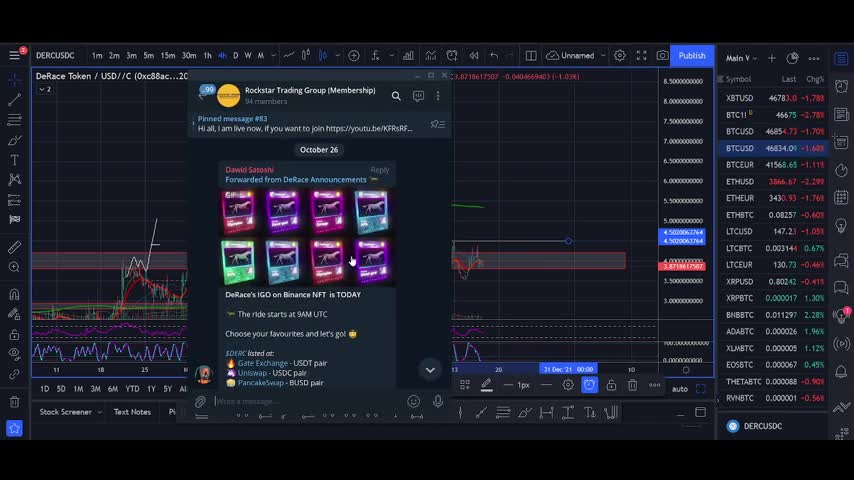Open the watchlist more options menu
This screenshot has width=854, height=480.
[x=814, y=58]
